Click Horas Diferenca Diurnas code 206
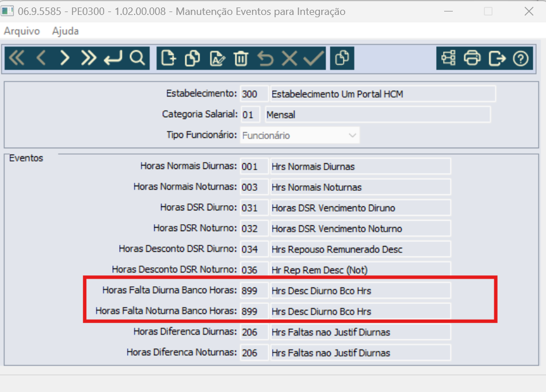 pos(254,332)
